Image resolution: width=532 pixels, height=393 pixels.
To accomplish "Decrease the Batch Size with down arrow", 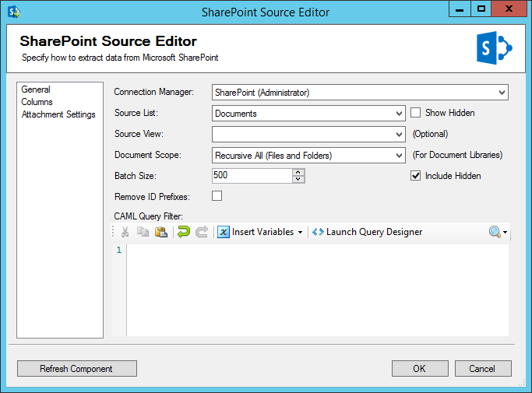I will [298, 179].
